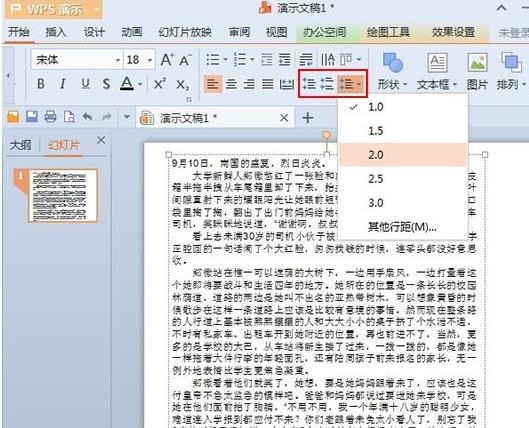Open the font color A arrow
Viewport: 529px width, 428px height.
(x=140, y=84)
